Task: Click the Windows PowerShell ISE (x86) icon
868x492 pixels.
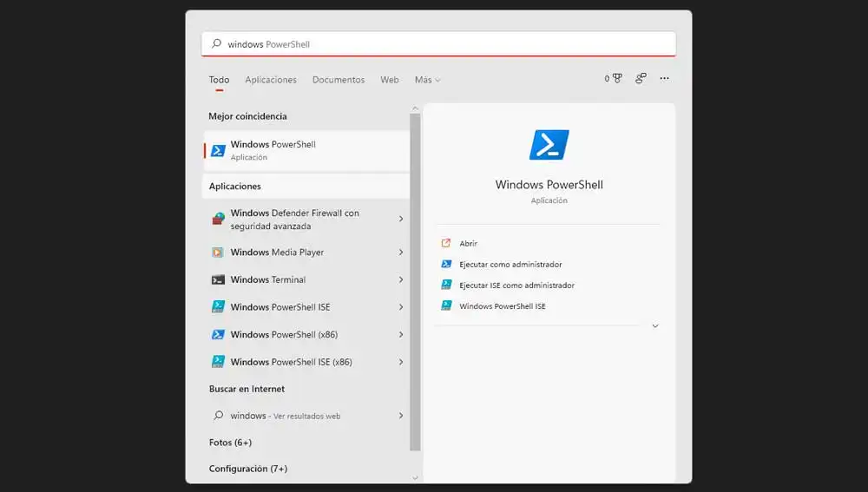Action: click(x=218, y=362)
